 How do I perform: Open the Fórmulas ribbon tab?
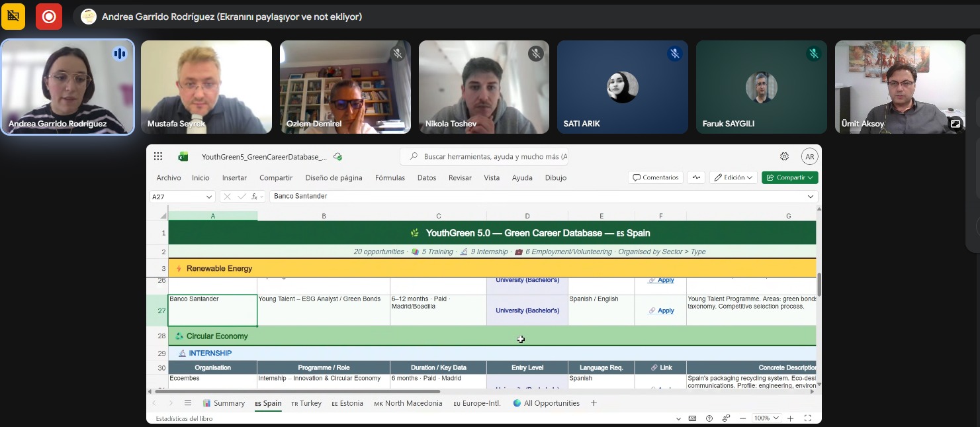point(390,177)
